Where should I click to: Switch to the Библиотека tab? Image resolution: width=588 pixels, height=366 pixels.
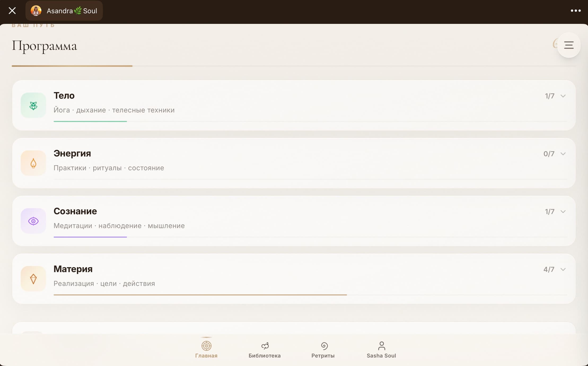click(x=265, y=350)
